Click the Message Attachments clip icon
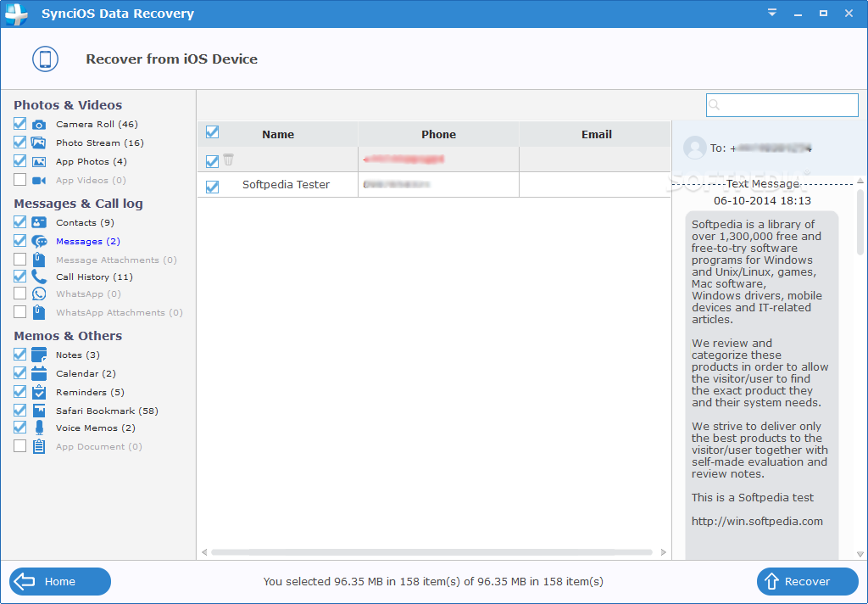 [x=39, y=260]
